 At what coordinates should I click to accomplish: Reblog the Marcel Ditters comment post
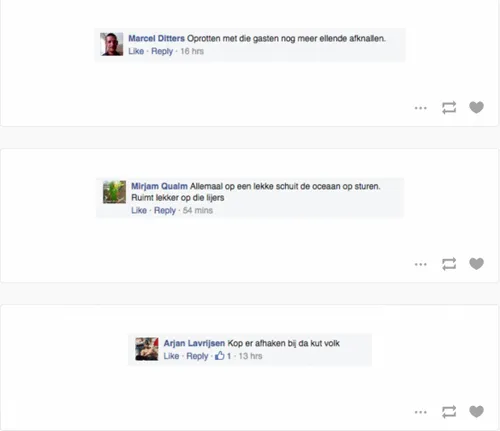(449, 108)
